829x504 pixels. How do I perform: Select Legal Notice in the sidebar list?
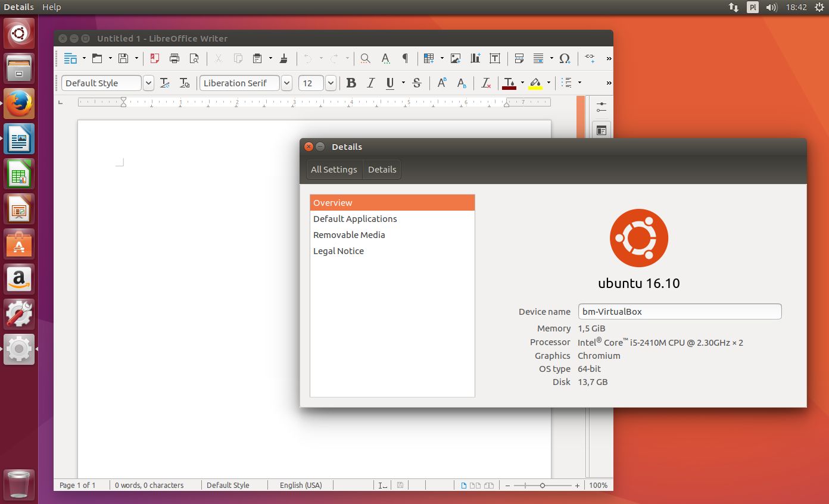click(338, 251)
